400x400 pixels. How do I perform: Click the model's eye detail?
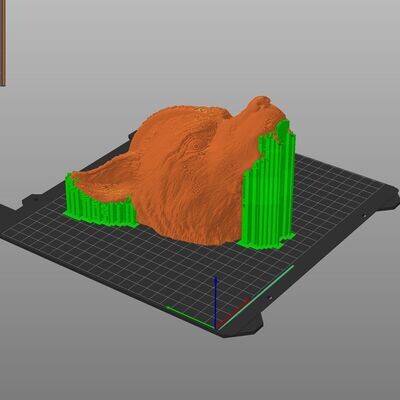(x=194, y=146)
